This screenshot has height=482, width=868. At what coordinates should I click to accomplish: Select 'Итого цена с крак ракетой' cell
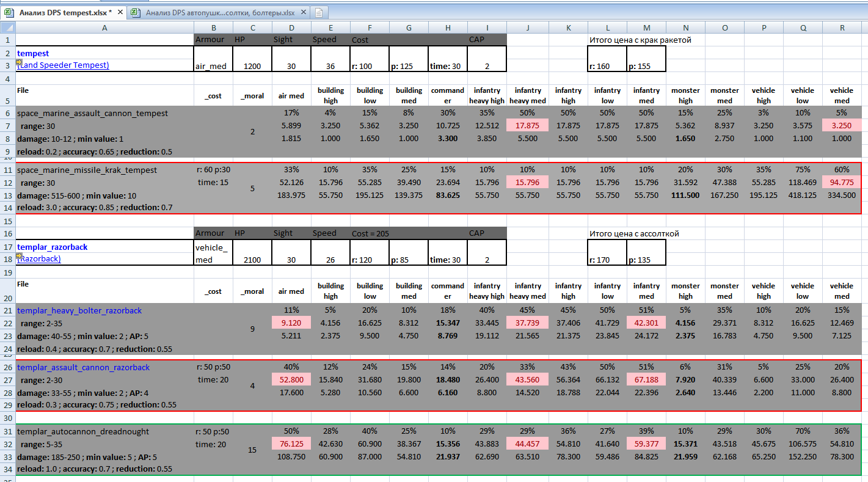point(640,40)
